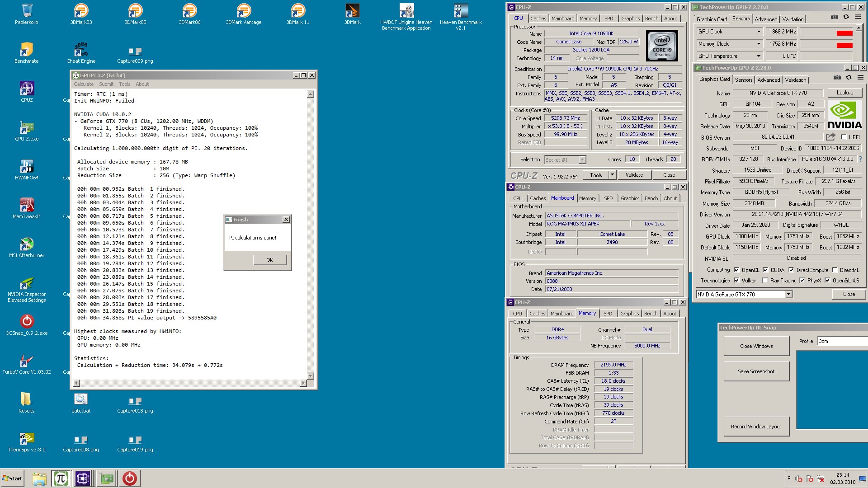Image resolution: width=868 pixels, height=488 pixels.
Task: Click the Memory Clock red sensor graph bar
Action: [x=844, y=45]
